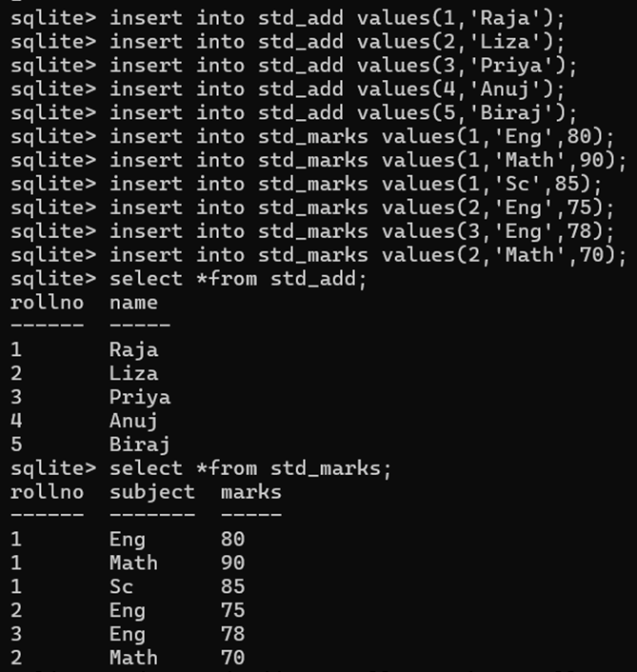
Task: Click the 'rollno' header above subject table
Action: (47, 493)
